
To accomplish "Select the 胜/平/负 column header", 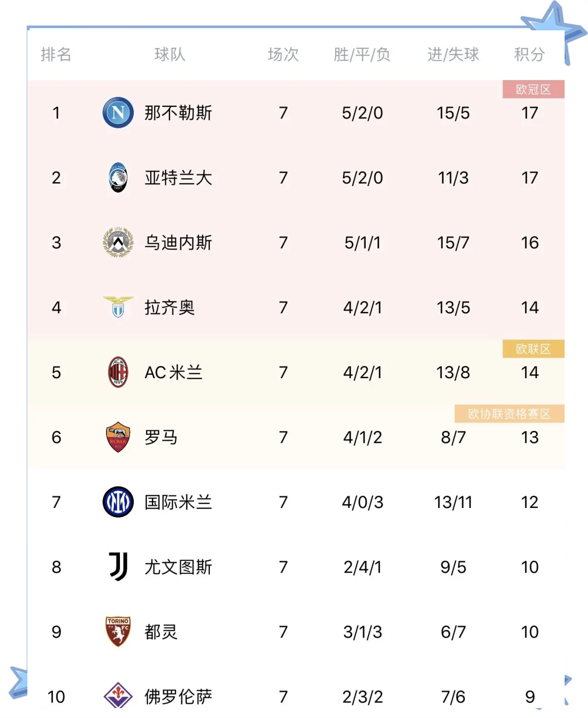I will [362, 54].
